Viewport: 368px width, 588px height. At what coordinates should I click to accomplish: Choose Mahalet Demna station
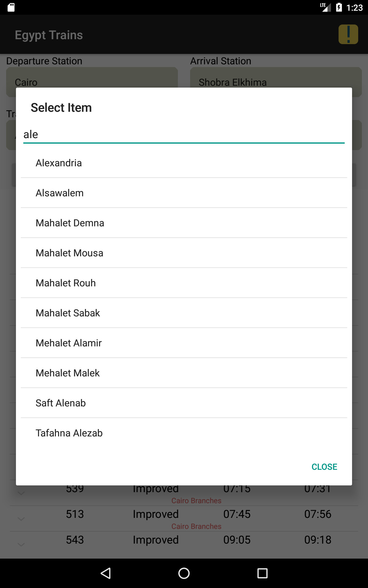(184, 223)
